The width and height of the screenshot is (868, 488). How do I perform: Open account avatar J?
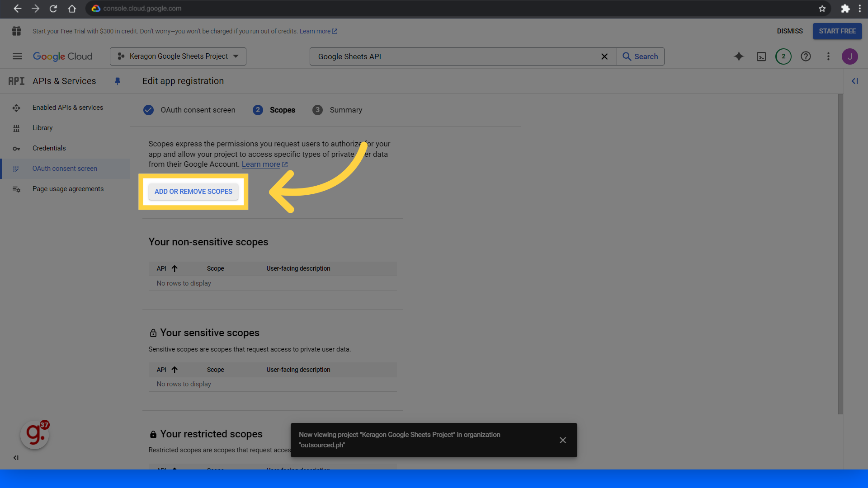(x=850, y=56)
